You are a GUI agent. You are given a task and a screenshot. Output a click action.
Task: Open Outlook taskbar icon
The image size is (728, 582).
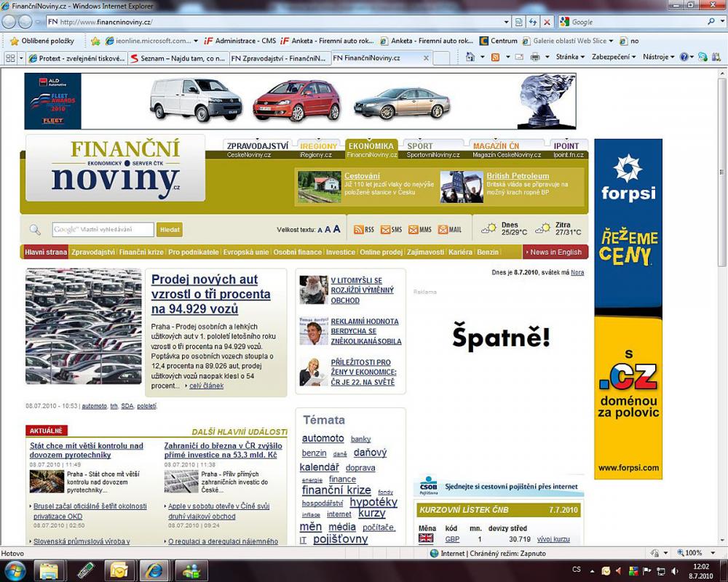pos(119,571)
